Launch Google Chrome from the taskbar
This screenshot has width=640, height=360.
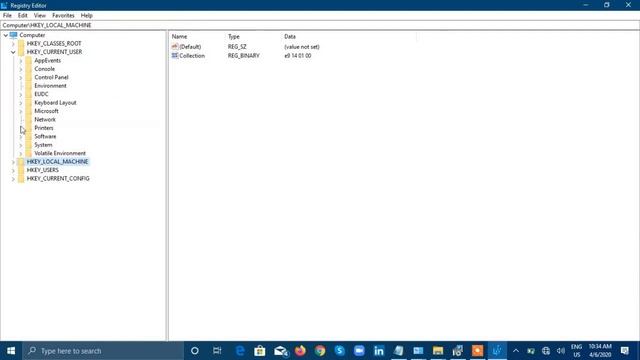(x=320, y=351)
